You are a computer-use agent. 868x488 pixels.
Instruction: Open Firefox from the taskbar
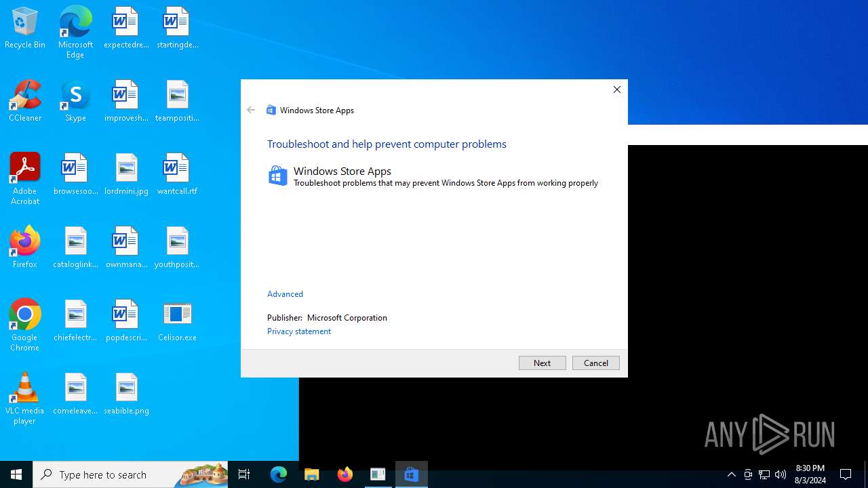click(x=345, y=474)
